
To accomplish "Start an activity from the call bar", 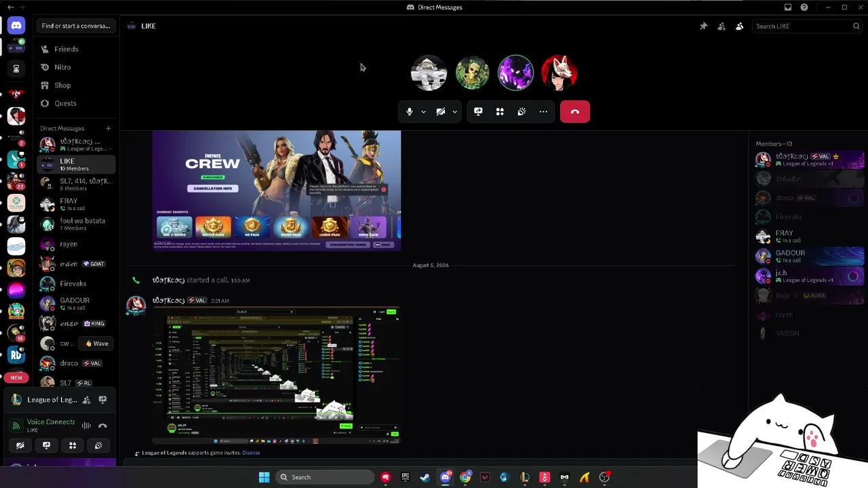I will (x=500, y=112).
